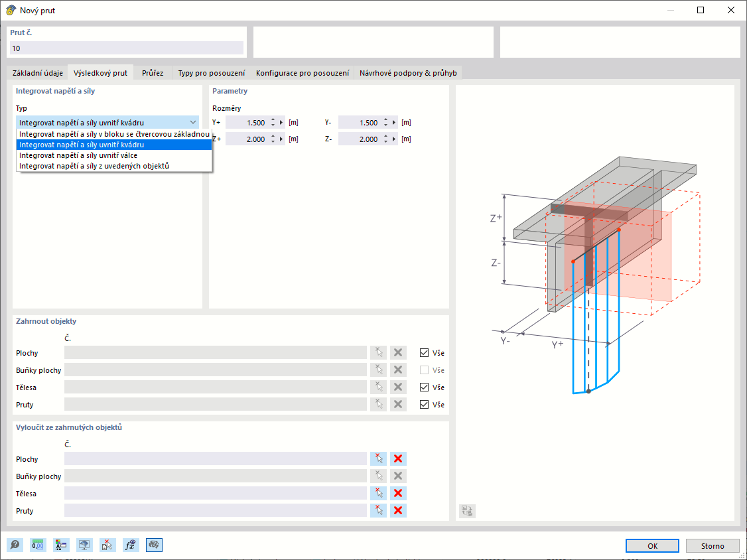
Task: Click the excluded Tělesa number field
Action: pyautogui.click(x=216, y=493)
